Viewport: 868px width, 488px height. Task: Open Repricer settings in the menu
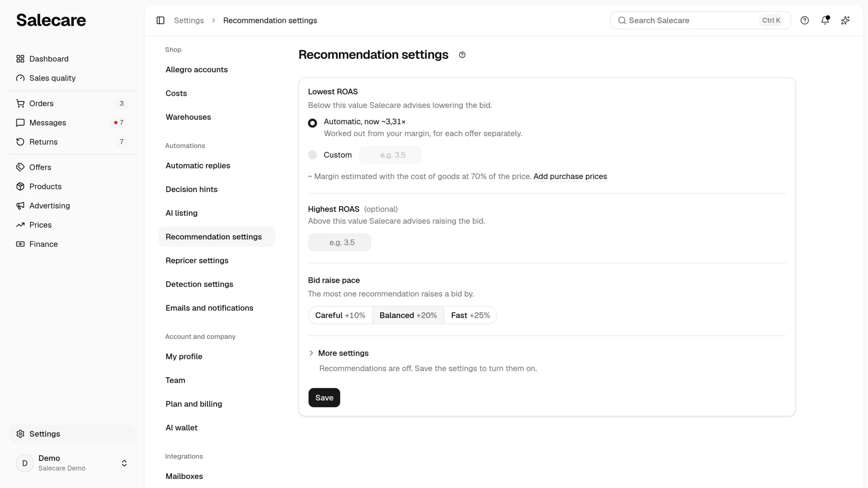[217, 261]
